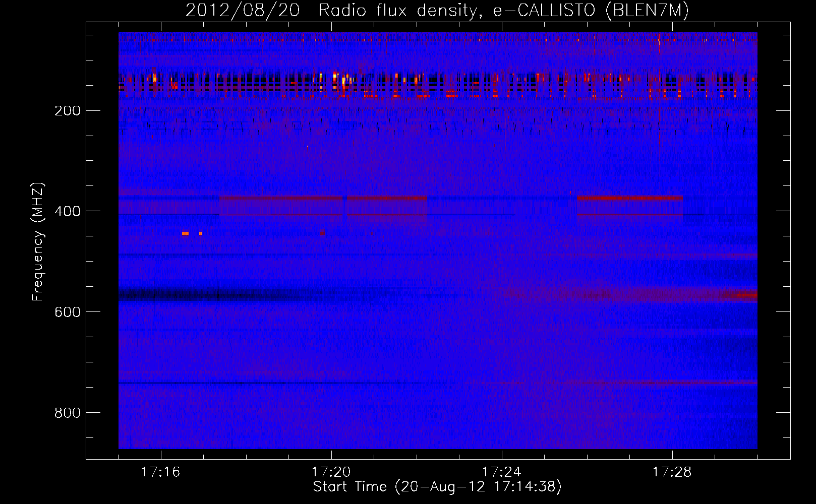Click the plot title '2012/08/20 Radio flux density'

pos(437,11)
